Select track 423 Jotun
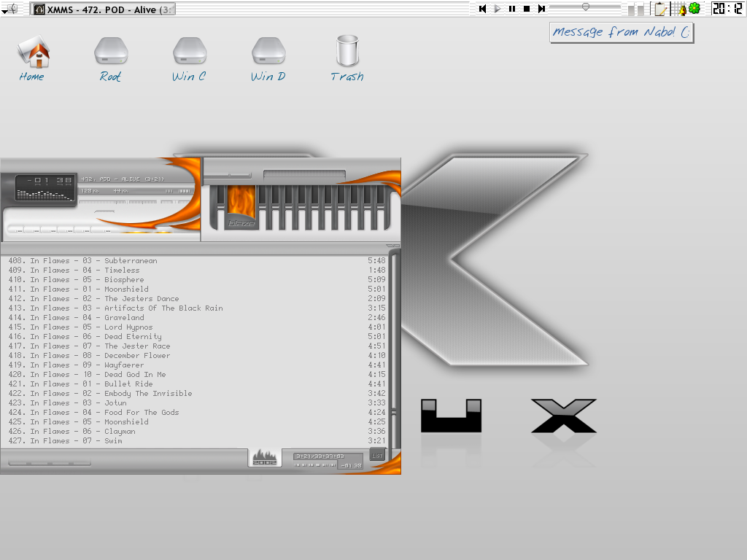747x560 pixels. 197,402
